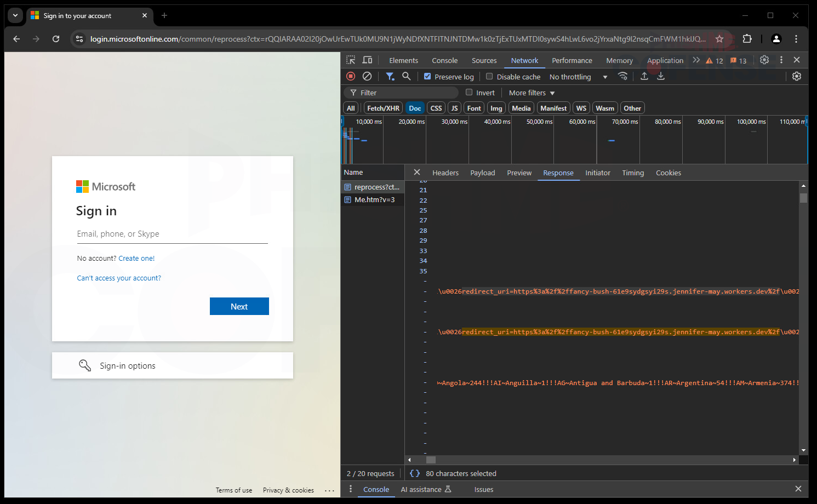This screenshot has height=504, width=817.
Task: Toggle Preserve log checkbox
Action: click(x=427, y=77)
